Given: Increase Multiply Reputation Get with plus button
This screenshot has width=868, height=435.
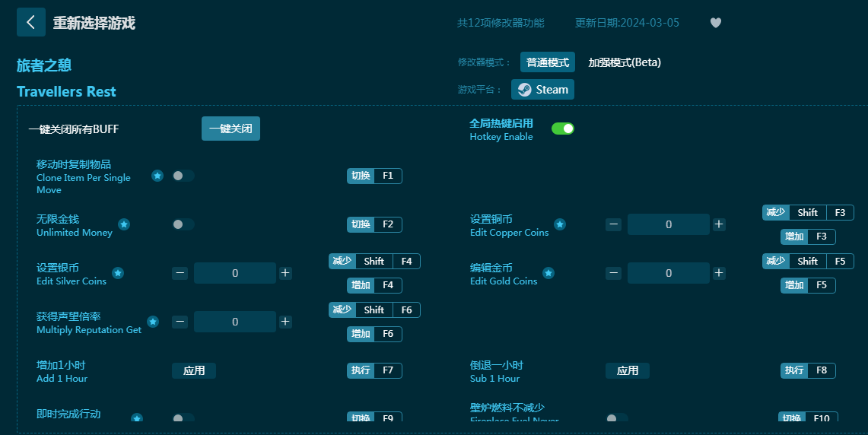Looking at the screenshot, I should [x=285, y=322].
